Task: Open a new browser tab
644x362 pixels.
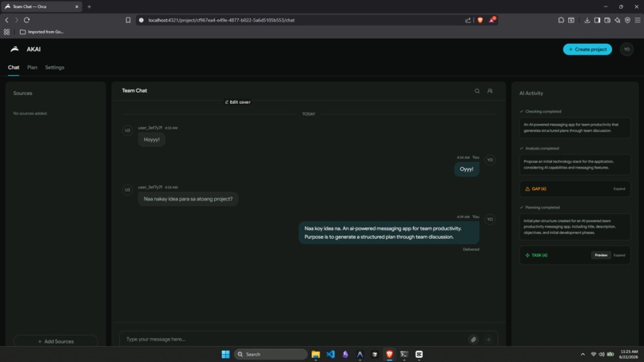Action: [89, 6]
